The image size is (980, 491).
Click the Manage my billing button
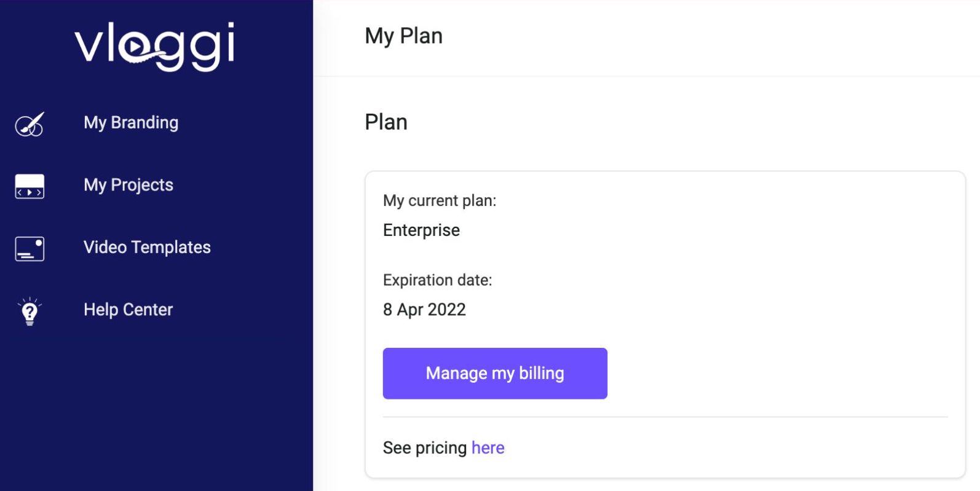[495, 374]
